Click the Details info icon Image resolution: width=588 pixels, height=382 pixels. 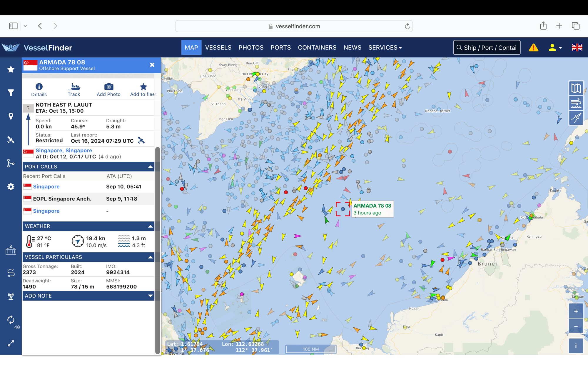point(39,87)
